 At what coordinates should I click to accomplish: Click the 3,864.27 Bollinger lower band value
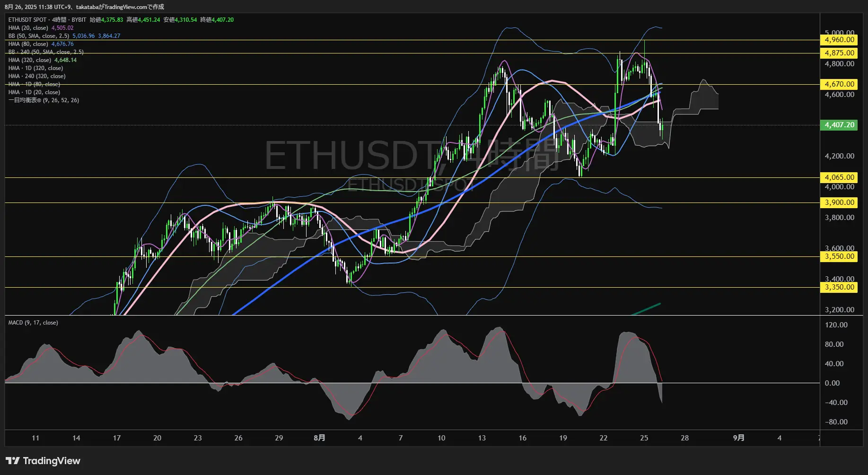109,36
